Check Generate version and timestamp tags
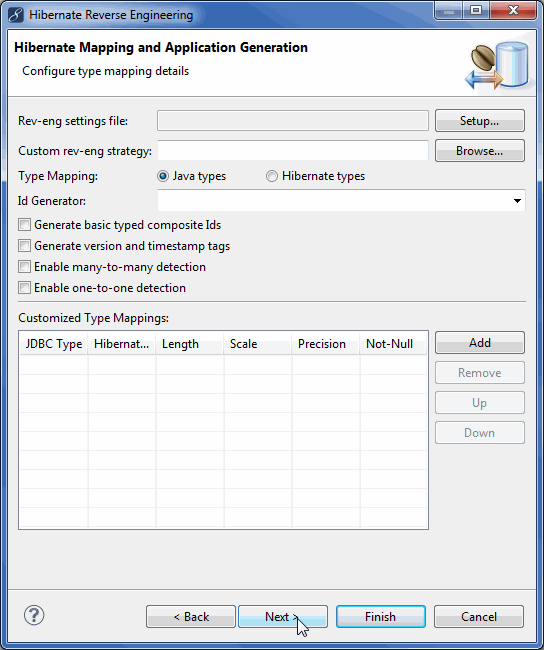The image size is (544, 650). point(24,246)
